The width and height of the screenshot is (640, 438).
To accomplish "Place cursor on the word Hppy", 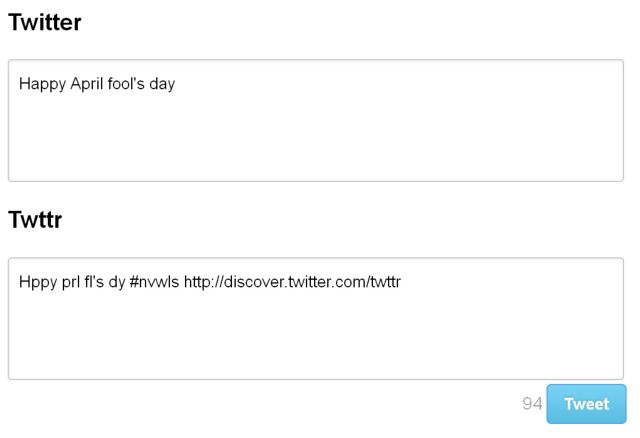I will point(38,282).
